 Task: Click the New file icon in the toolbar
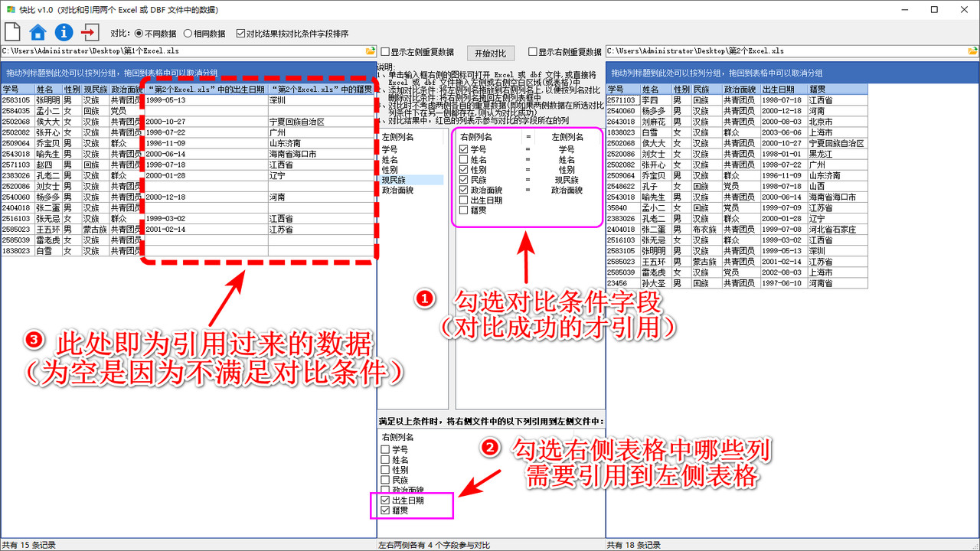(11, 32)
